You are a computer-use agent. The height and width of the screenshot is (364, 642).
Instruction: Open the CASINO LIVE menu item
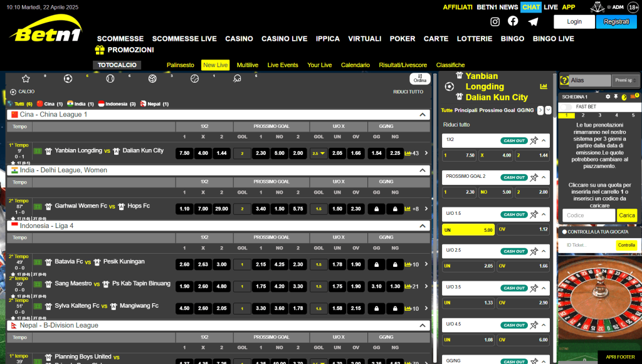coord(284,38)
